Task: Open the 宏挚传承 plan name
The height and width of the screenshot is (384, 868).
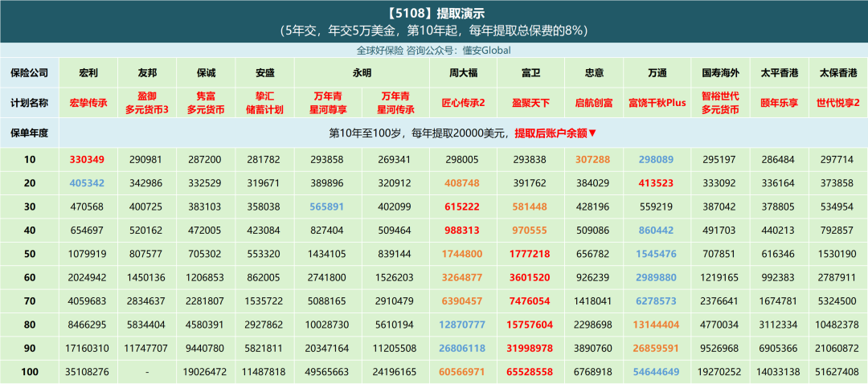Action: (88, 103)
